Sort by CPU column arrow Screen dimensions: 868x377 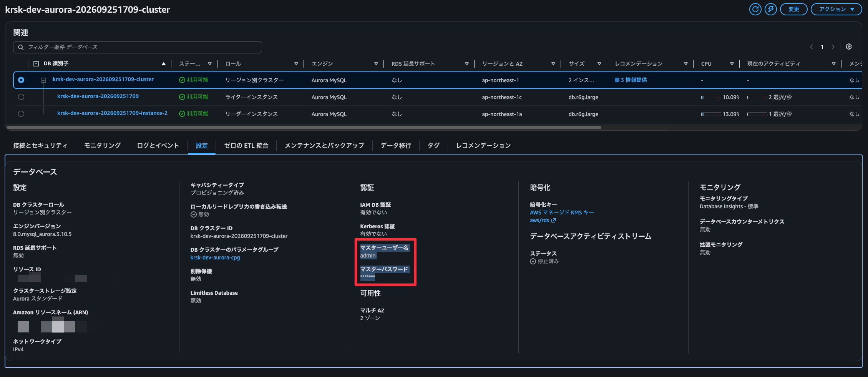tap(732, 64)
